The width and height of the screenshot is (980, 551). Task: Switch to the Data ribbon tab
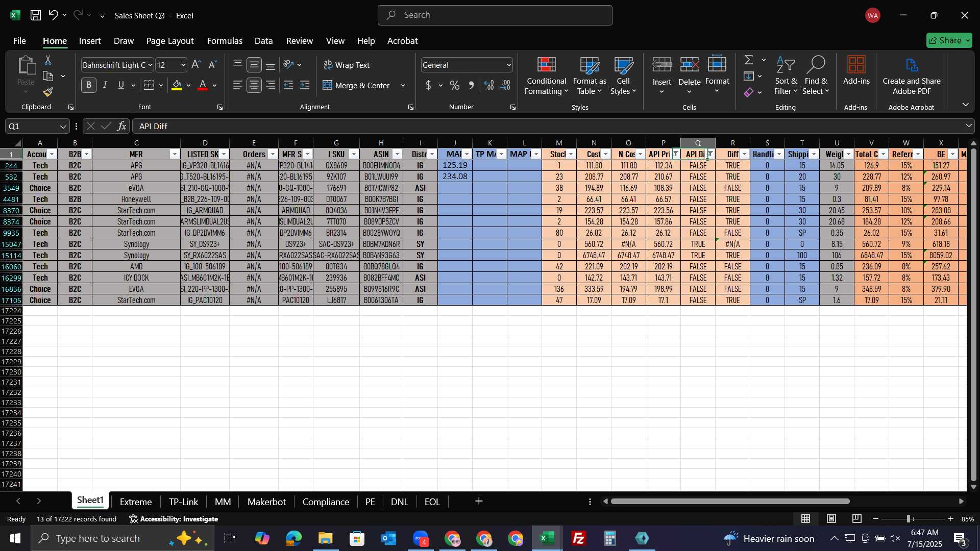[263, 41]
